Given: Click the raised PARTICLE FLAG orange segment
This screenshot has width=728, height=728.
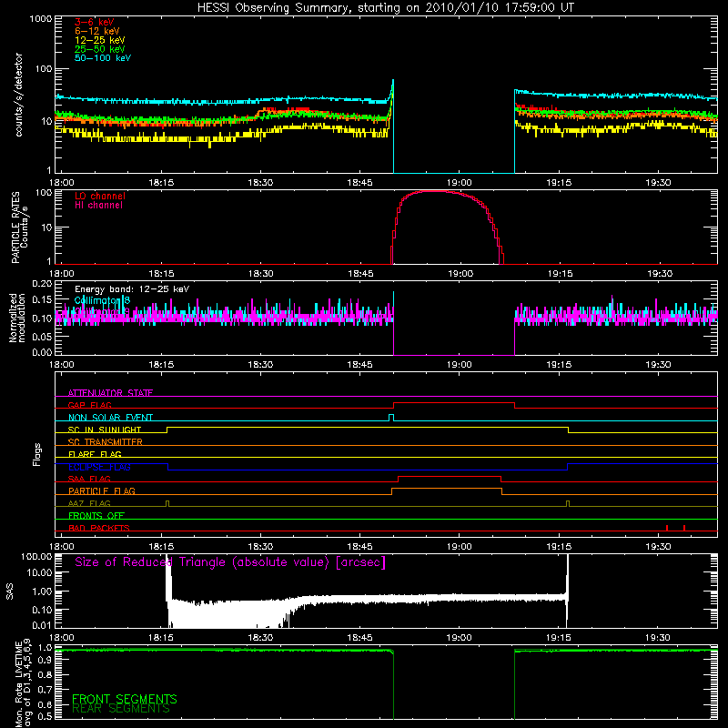Looking at the screenshot, I should [447, 489].
